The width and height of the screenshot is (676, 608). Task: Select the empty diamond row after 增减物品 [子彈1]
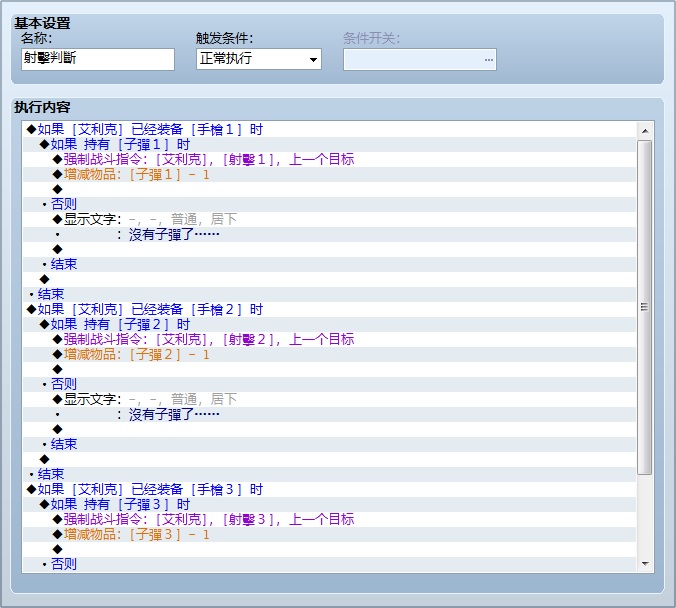click(x=329, y=189)
